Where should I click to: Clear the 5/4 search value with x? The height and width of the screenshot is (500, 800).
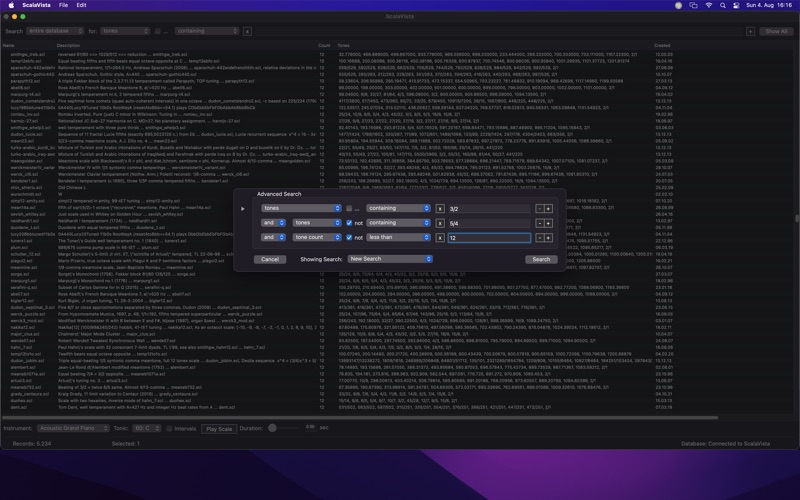pyautogui.click(x=440, y=223)
